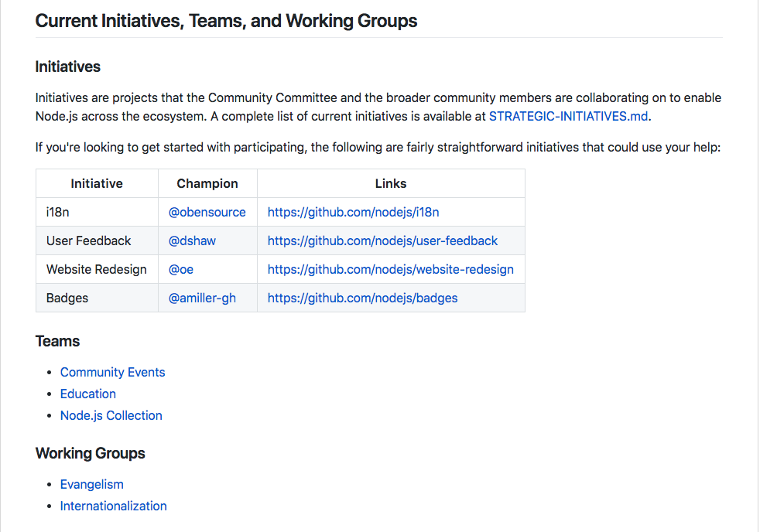Open @oe champion profile link
This screenshot has height=532, width=760.
click(181, 269)
